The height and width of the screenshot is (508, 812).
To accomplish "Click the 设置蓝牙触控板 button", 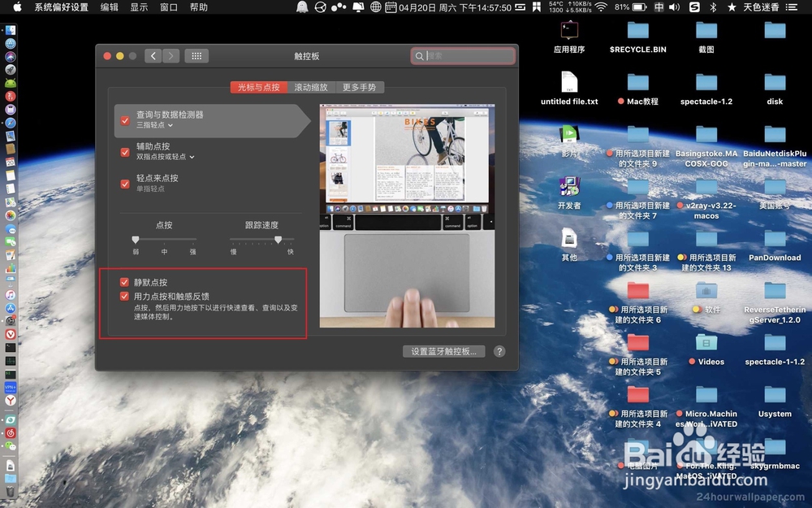I will coord(443,351).
